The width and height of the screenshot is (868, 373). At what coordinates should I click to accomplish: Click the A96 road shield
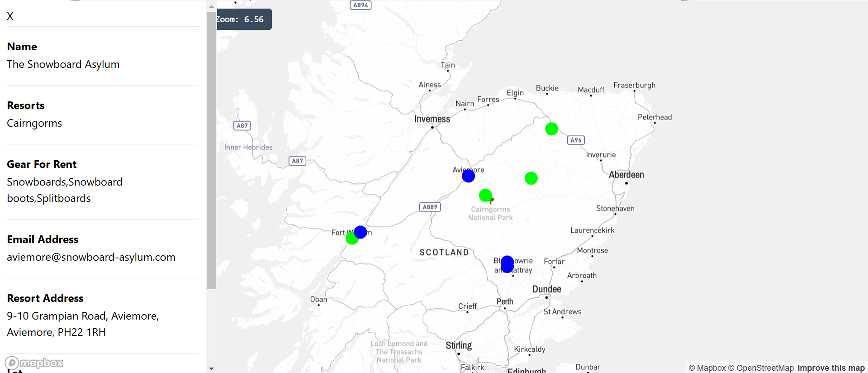click(576, 140)
